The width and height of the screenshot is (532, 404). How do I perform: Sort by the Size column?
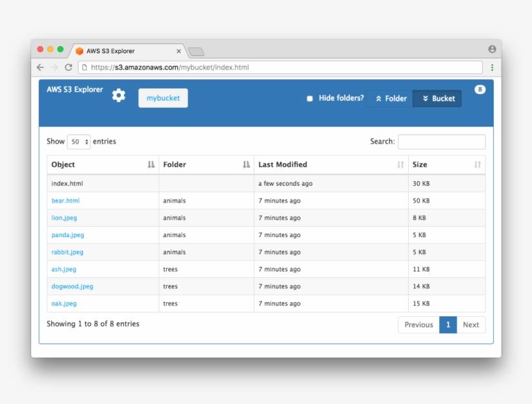[446, 165]
